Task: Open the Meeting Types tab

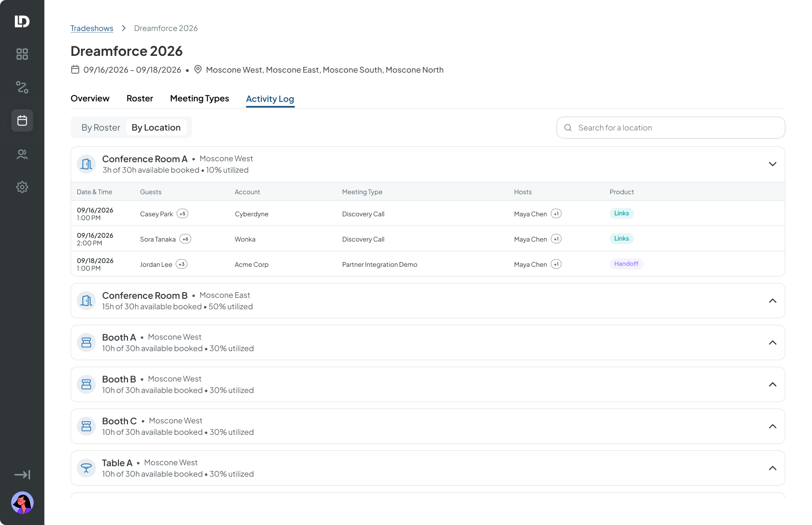Action: coord(200,98)
